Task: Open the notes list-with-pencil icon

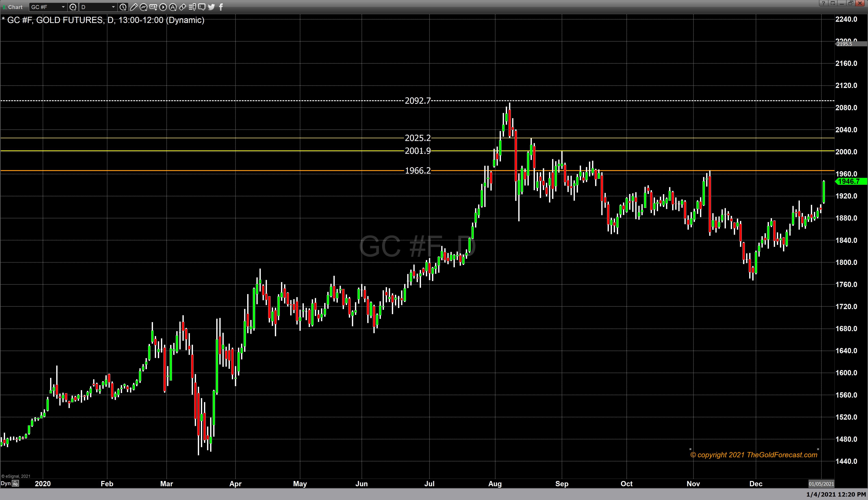Action: tap(192, 7)
